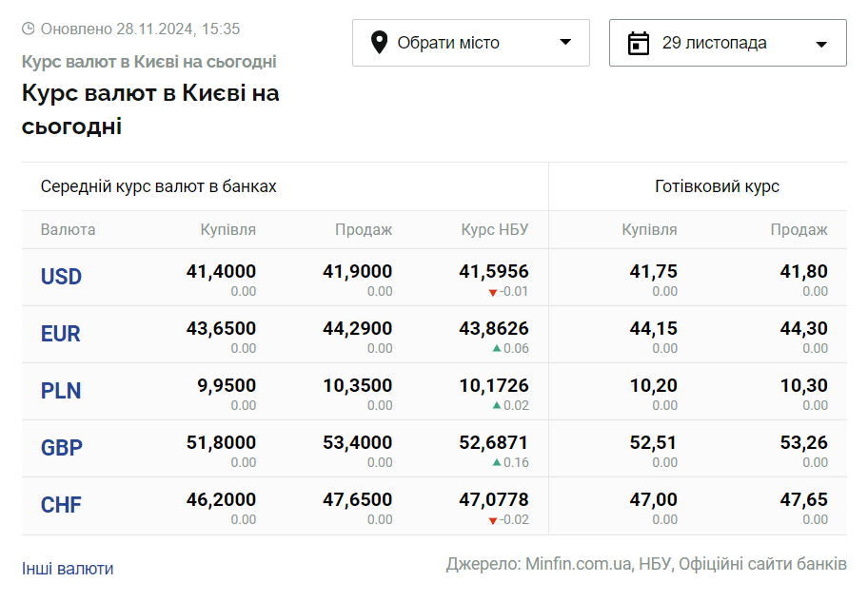Viewport: 868px width, 602px height.
Task: Click the gray breadcrumb Курс валют в Києві
Action: coord(148,62)
